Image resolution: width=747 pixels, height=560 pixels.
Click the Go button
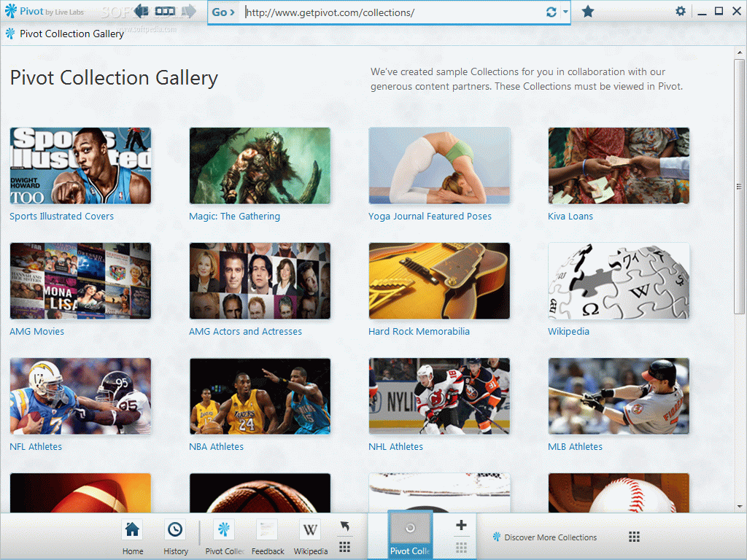point(223,12)
